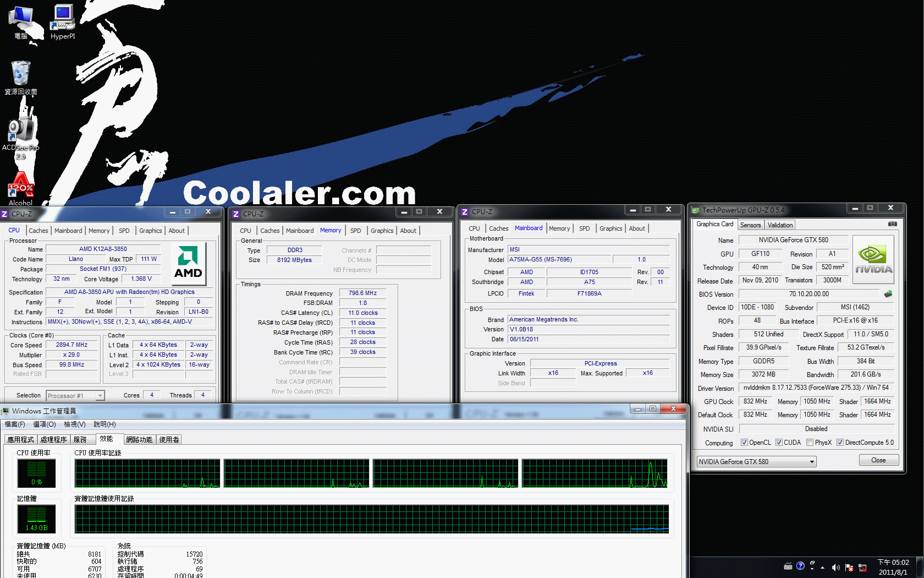The image size is (924, 578).
Task: Click the Task Manager title bar icon
Action: (x=5, y=411)
